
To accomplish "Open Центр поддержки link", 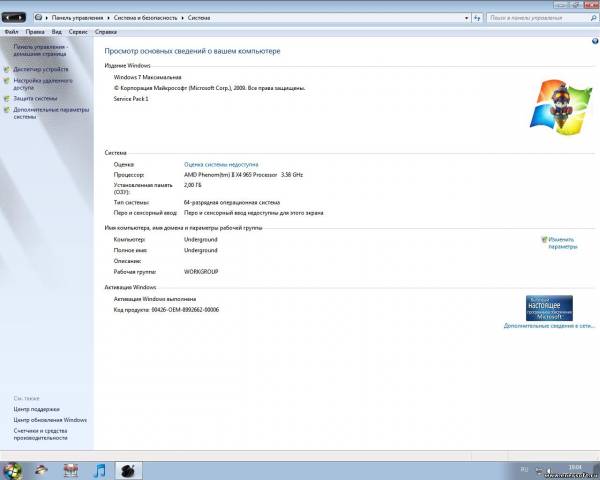I will [x=36, y=409].
